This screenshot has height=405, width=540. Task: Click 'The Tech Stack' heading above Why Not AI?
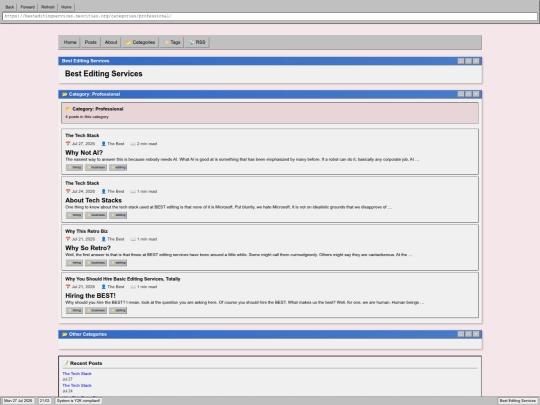click(x=82, y=135)
